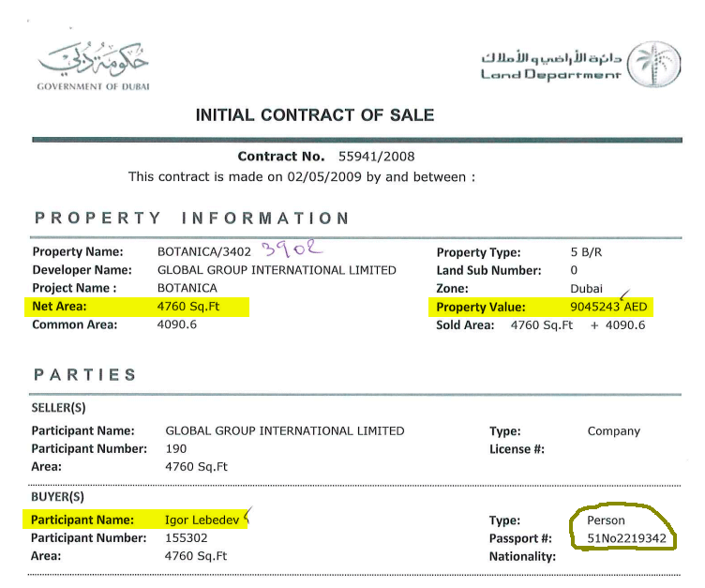Click the buyer name Igor Lebedev

202,520
